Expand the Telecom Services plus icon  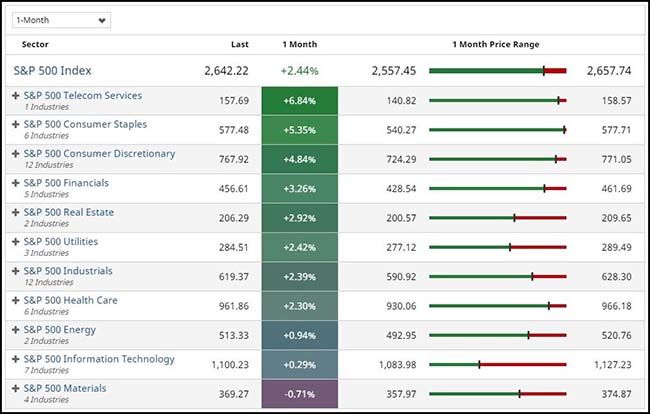click(x=16, y=96)
